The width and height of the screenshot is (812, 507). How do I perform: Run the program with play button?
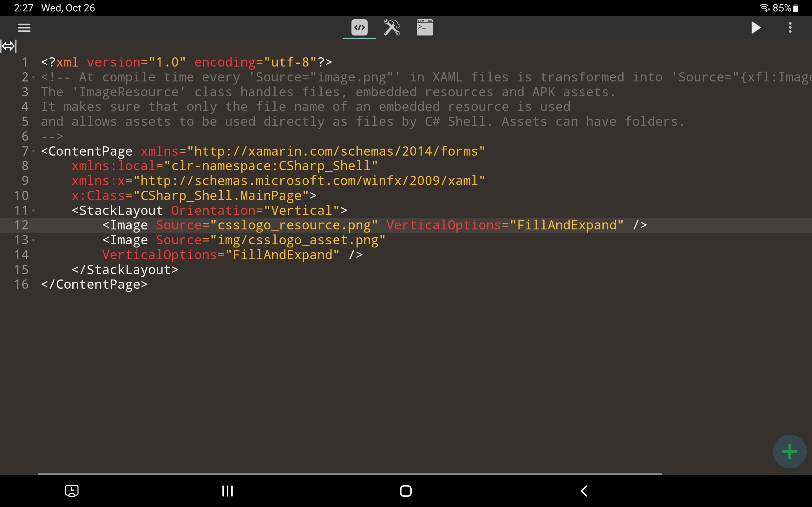[x=756, y=28]
